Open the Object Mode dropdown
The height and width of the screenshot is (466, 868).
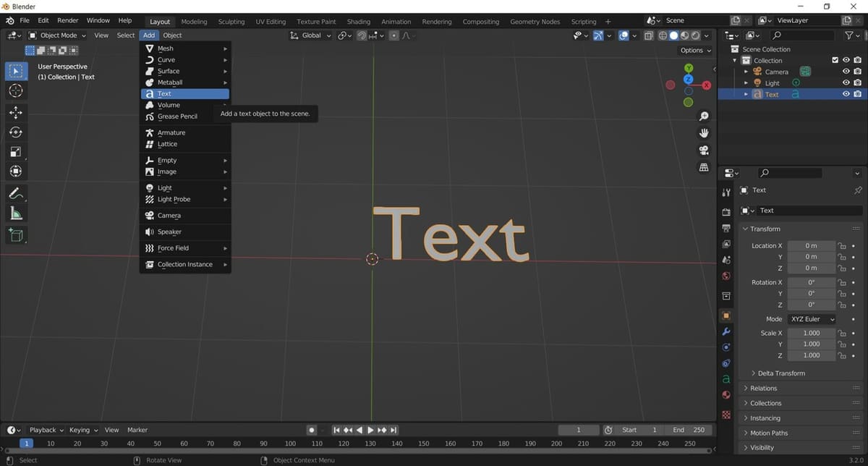(x=58, y=35)
